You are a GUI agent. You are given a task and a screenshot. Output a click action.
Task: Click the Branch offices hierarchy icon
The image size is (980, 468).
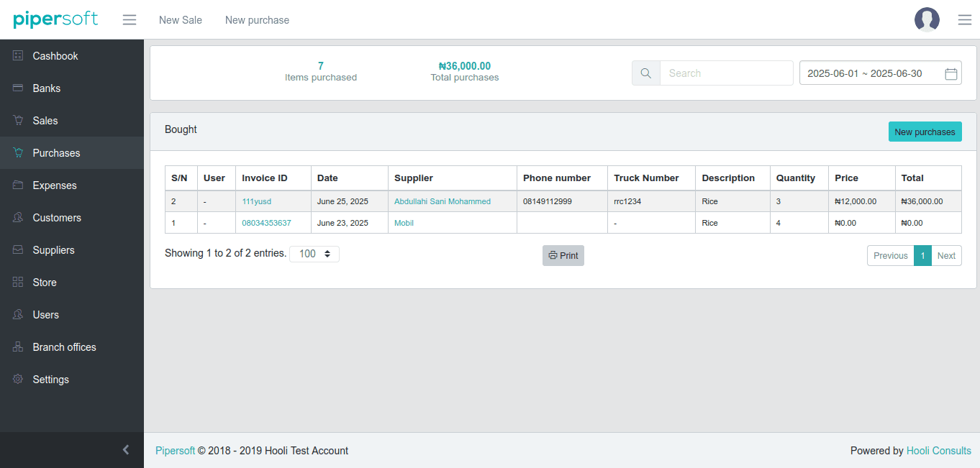coord(18,347)
